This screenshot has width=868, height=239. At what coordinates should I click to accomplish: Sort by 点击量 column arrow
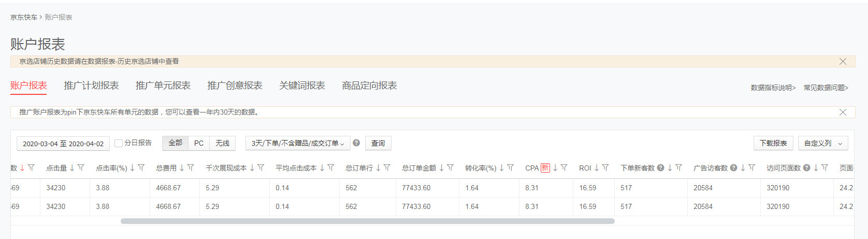coord(72,167)
